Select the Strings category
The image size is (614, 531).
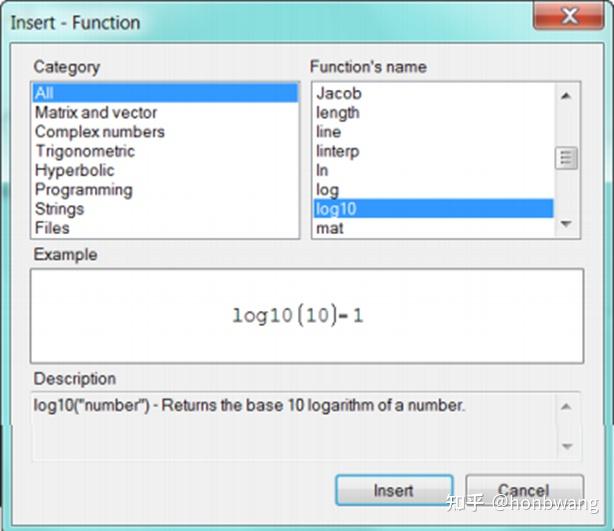59,208
